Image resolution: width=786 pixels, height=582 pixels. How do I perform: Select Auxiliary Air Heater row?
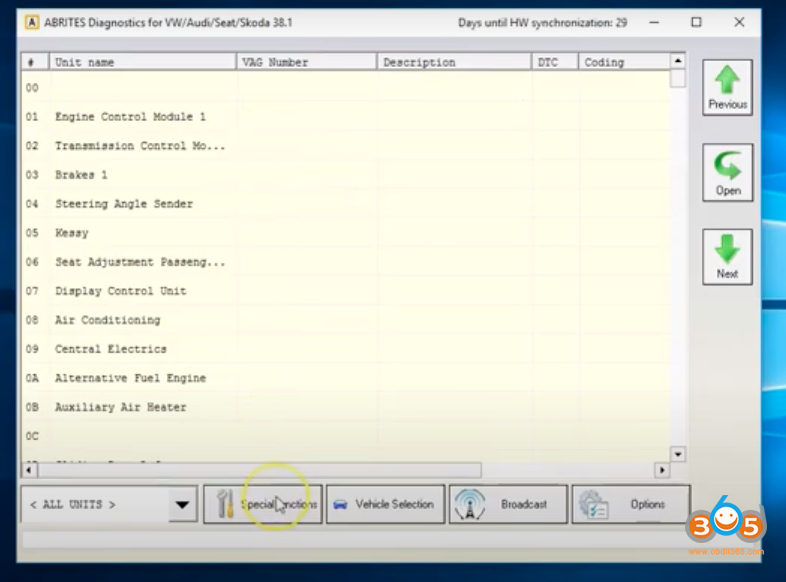(x=346, y=408)
